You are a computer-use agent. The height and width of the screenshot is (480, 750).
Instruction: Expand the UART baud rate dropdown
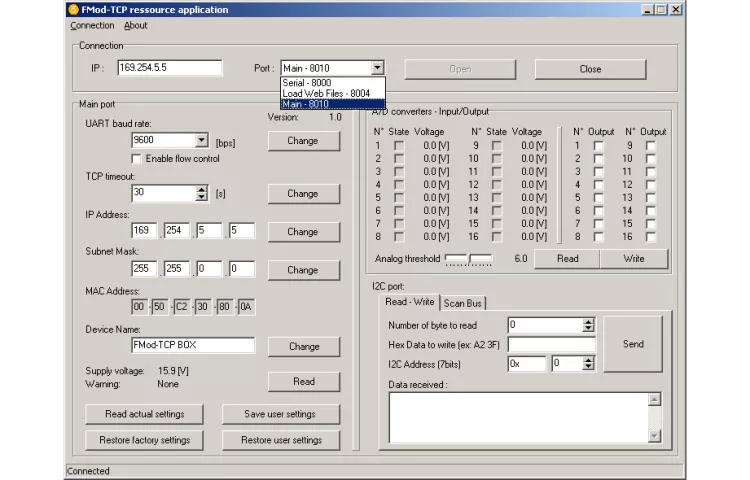coord(201,141)
